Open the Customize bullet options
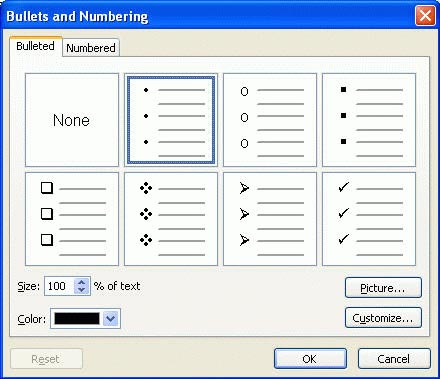This screenshot has width=440, height=379. click(x=383, y=318)
